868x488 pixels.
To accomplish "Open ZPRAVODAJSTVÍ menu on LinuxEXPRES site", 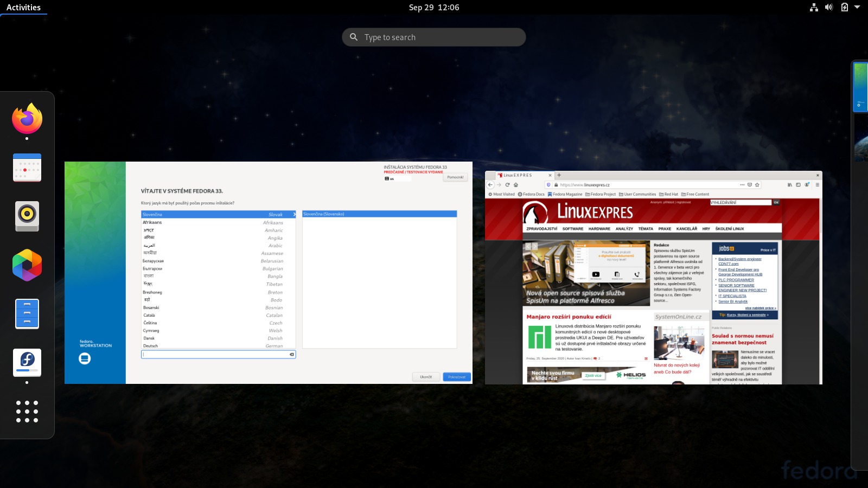I will point(541,229).
